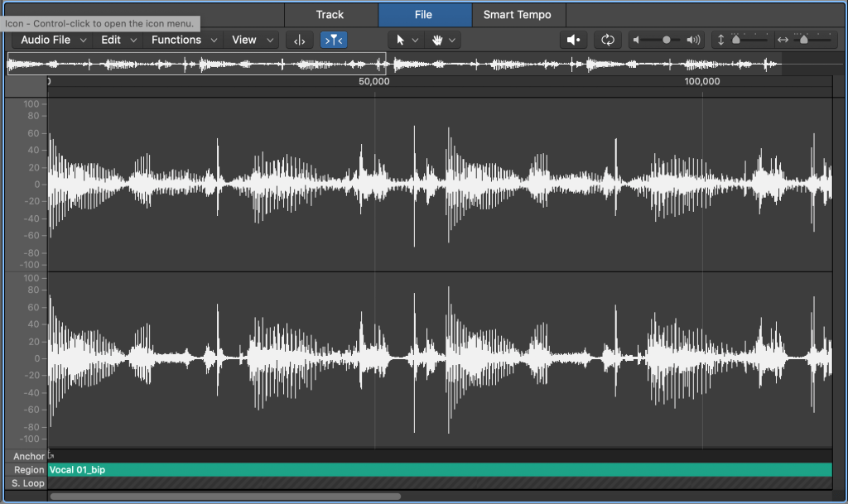Click the Prelisten speaker icon
Image resolution: width=848 pixels, height=504 pixels.
click(x=573, y=39)
